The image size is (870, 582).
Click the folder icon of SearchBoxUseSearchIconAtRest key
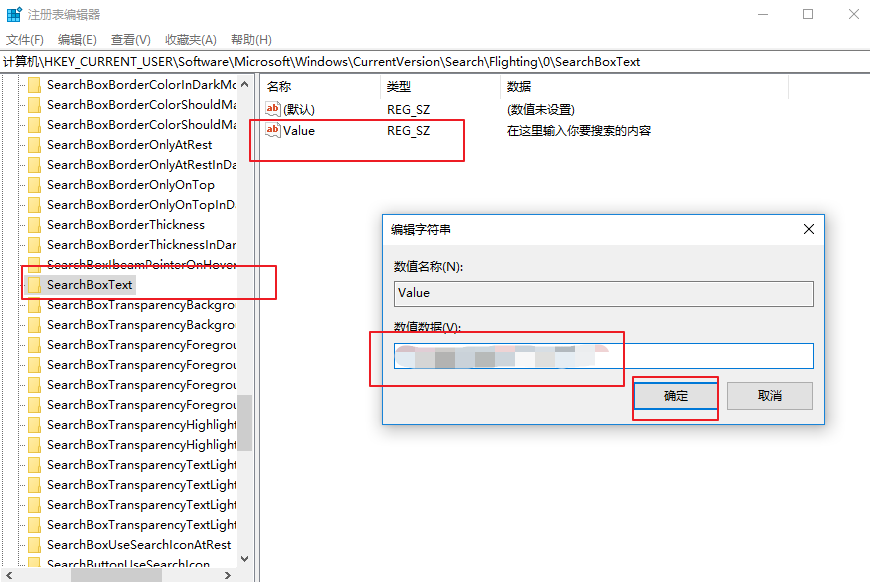coord(35,544)
